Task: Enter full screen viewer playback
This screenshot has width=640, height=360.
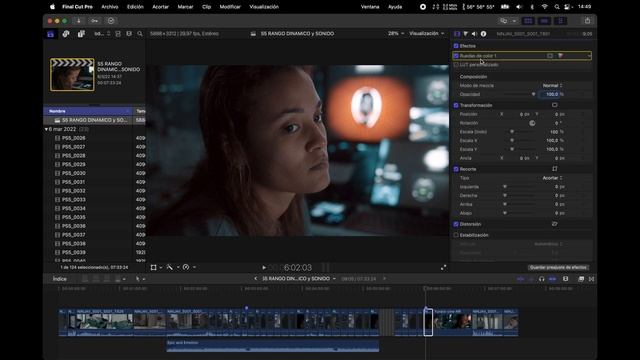Action: click(443, 268)
